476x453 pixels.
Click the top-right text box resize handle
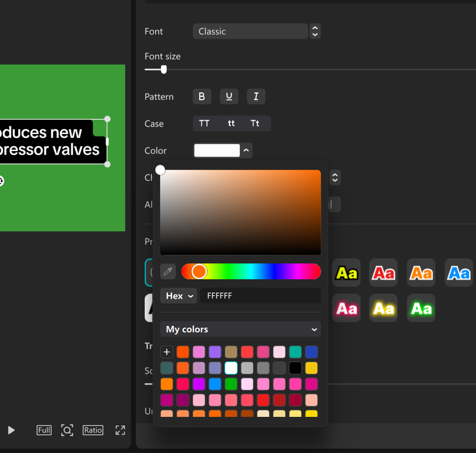point(108,119)
